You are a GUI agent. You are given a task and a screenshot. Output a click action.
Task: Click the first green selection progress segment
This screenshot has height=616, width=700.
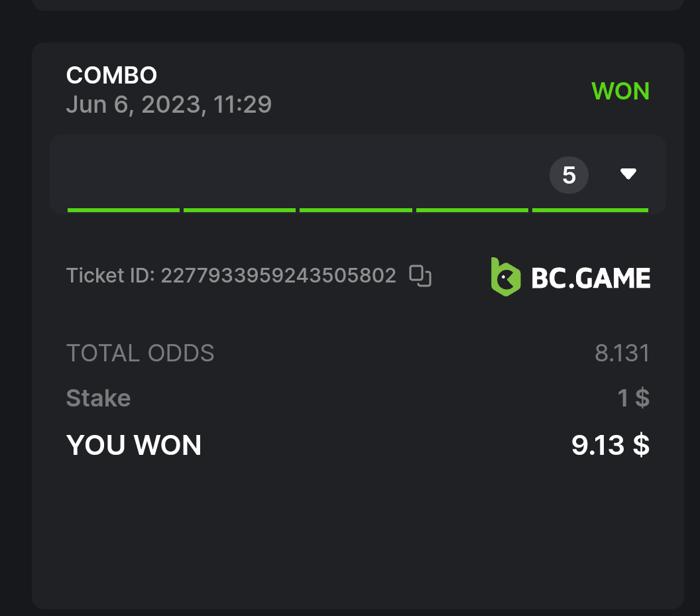(123, 210)
